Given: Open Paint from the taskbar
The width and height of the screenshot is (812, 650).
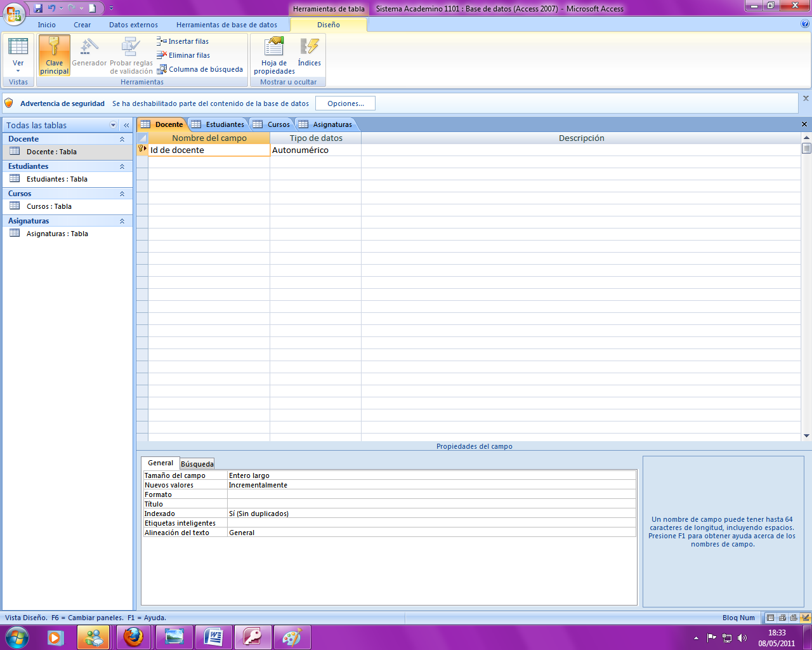Looking at the screenshot, I should 292,637.
